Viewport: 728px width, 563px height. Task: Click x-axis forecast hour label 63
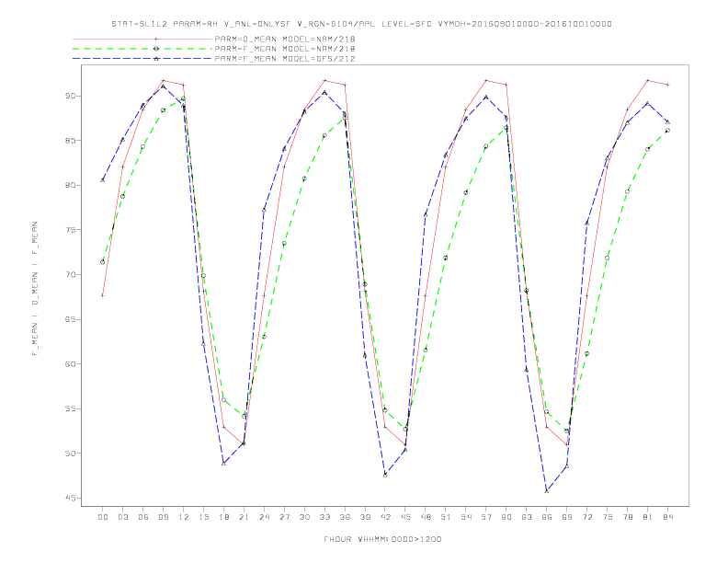click(527, 517)
